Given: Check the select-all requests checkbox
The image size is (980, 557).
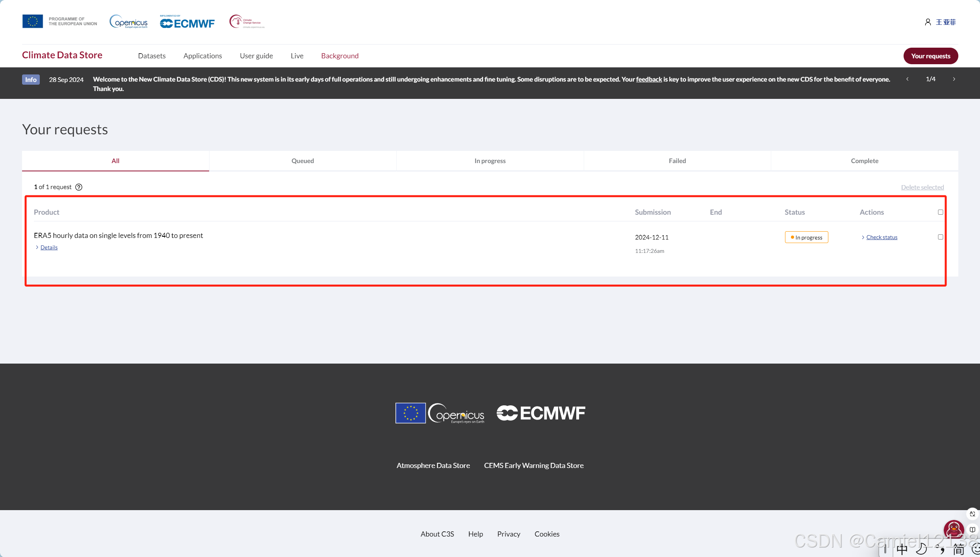Looking at the screenshot, I should tap(941, 212).
